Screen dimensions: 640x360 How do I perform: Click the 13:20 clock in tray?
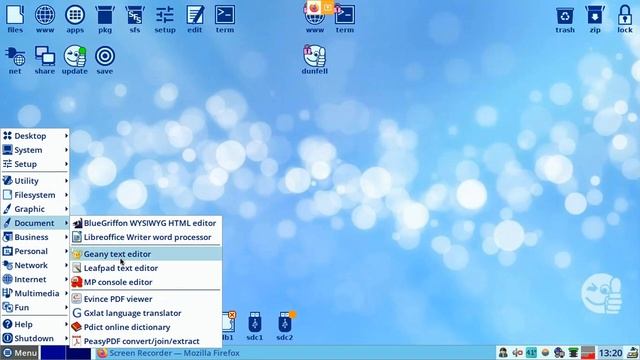pyautogui.click(x=611, y=353)
